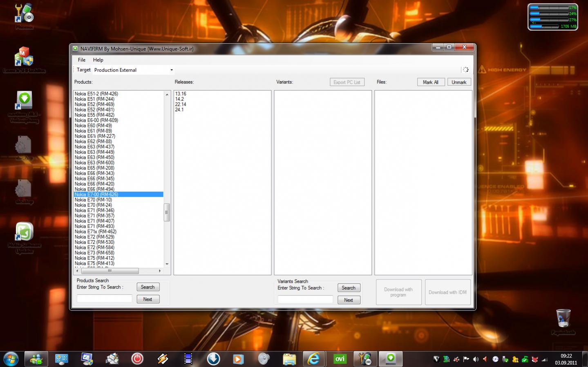
Task: Open the Windows Start menu
Action: click(x=11, y=359)
